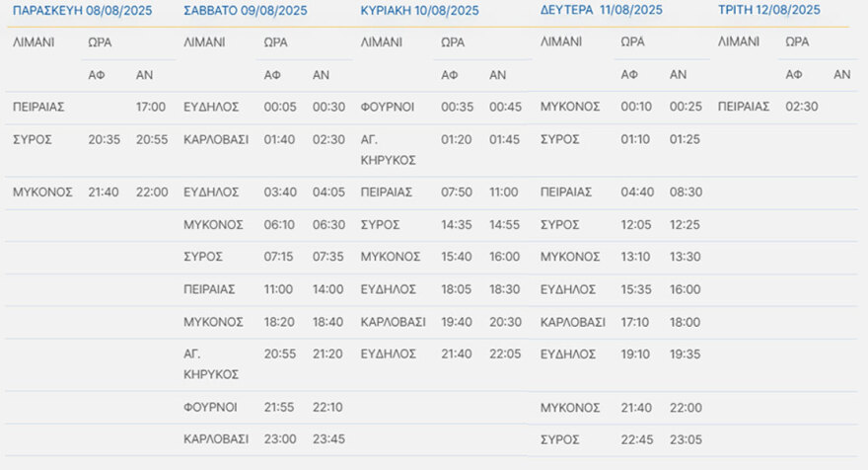This screenshot has width=868, height=470.
Task: Click the 20:30 ΚΑΡΛΟΒΑΣΙ time on ΚΥΡΙΑΚΗ
Action: click(505, 322)
